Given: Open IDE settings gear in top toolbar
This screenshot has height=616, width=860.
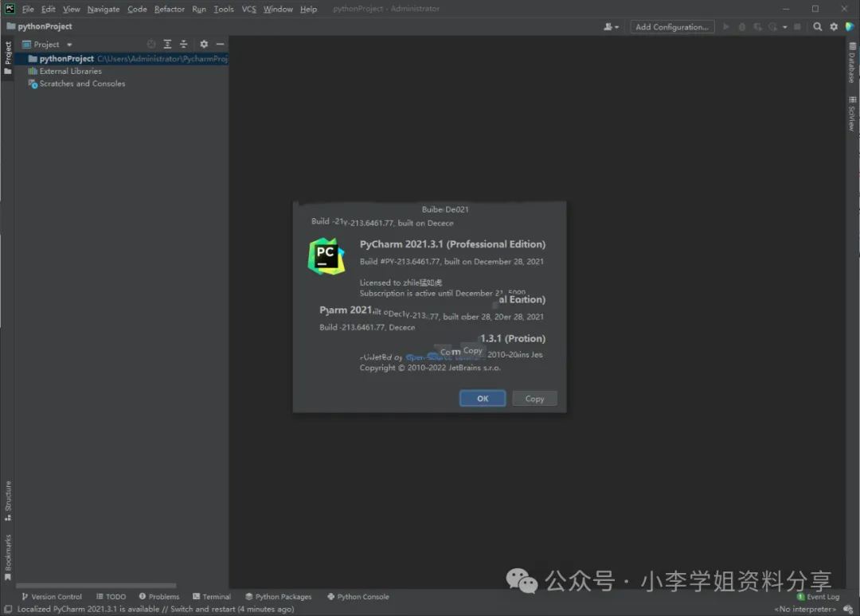Looking at the screenshot, I should coord(834,26).
